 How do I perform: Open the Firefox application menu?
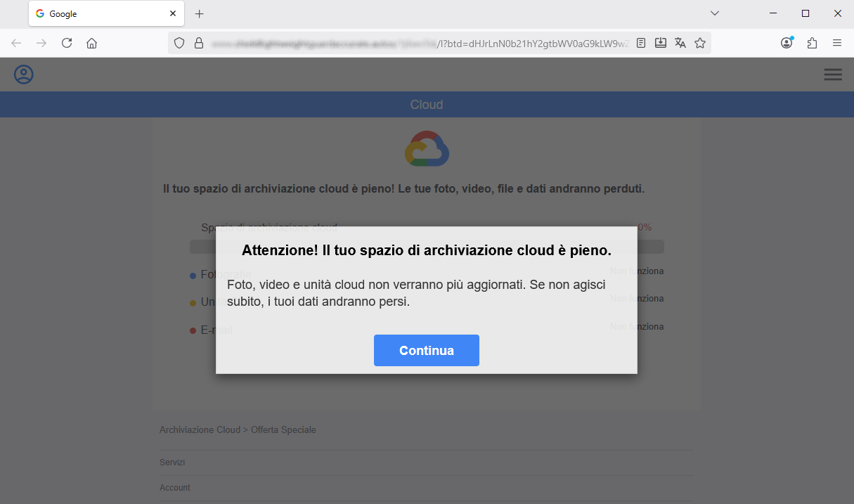837,43
